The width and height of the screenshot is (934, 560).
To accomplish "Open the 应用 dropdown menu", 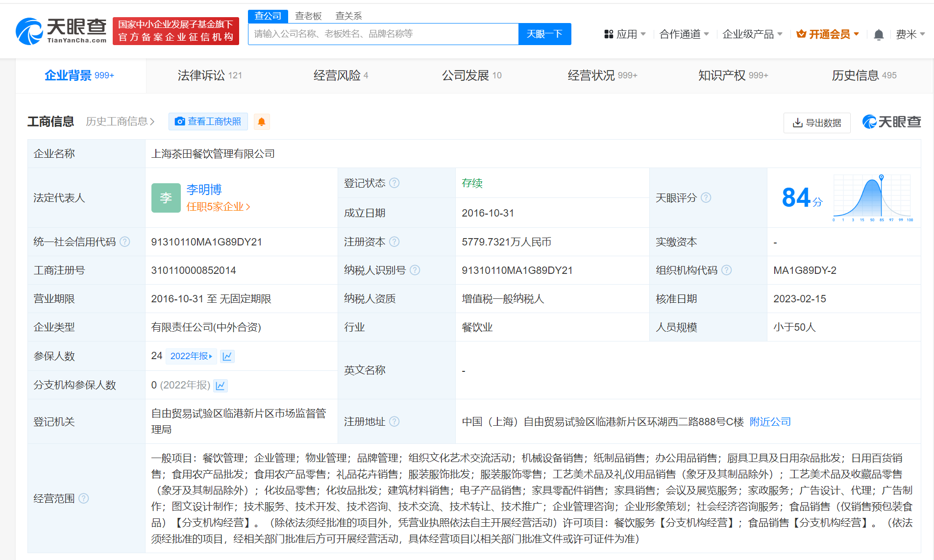I will (x=626, y=34).
